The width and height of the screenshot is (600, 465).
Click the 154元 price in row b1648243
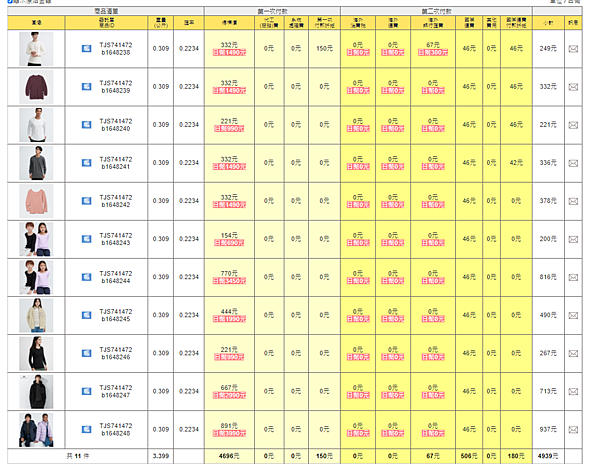(x=229, y=235)
